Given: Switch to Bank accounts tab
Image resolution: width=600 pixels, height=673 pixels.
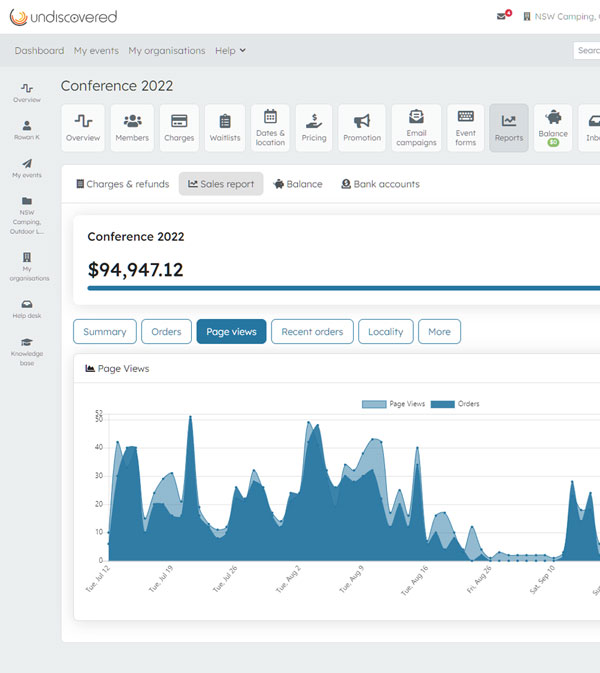Looking at the screenshot, I should (380, 184).
